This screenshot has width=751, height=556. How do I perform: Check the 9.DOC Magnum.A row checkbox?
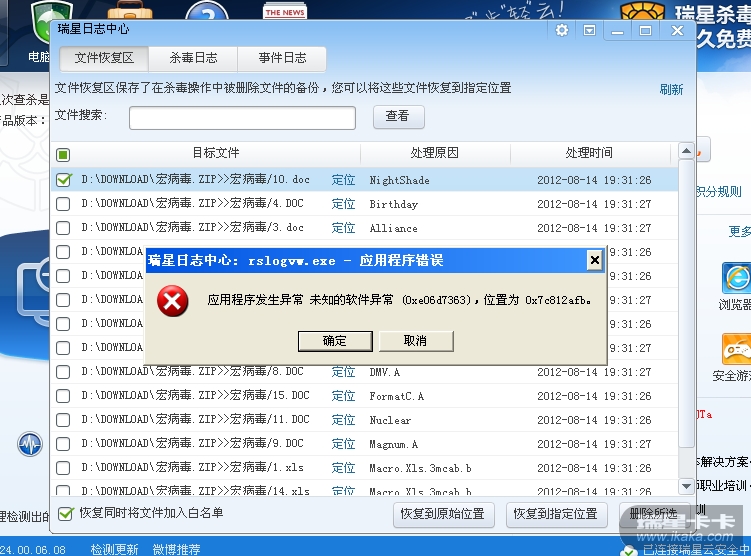[x=63, y=444]
